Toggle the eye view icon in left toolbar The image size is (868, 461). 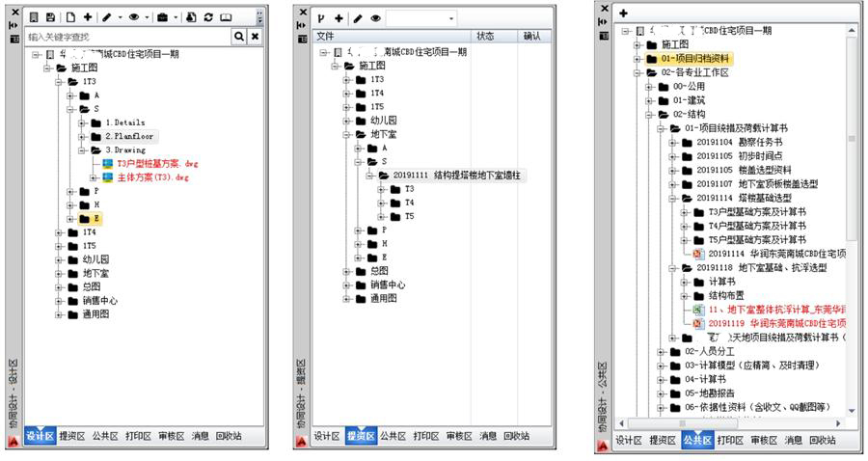point(136,17)
